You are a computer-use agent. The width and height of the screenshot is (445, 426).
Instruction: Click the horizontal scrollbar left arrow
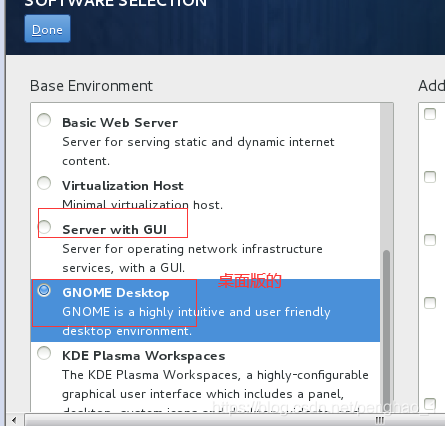14,420
